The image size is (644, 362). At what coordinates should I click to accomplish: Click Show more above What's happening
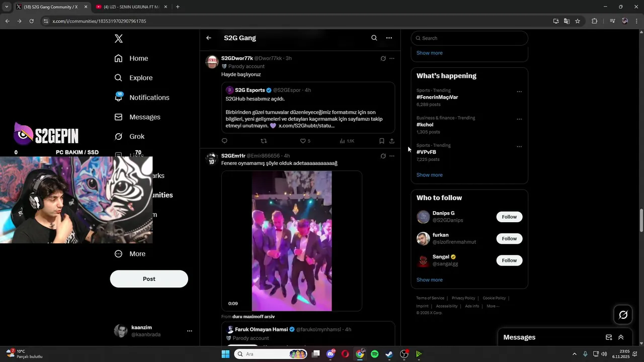429,53
